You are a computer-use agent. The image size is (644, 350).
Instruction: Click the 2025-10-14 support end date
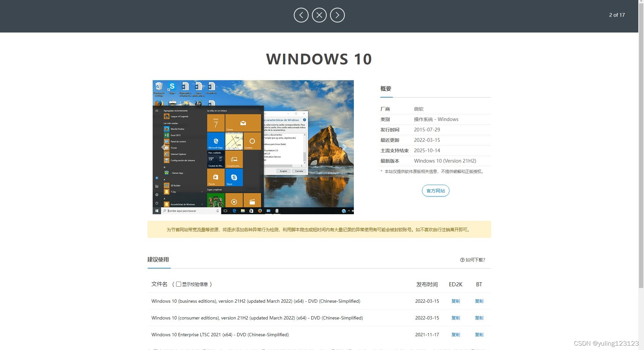[x=427, y=151]
